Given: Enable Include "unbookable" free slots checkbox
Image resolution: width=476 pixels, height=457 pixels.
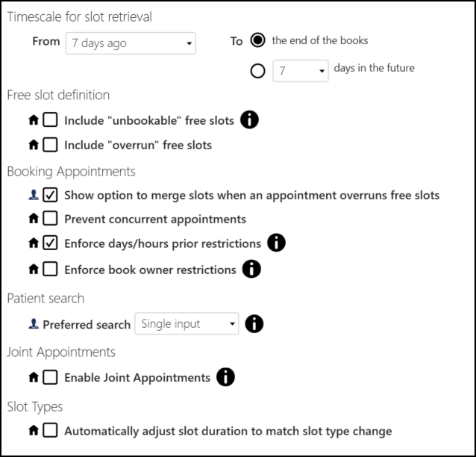Looking at the screenshot, I should pos(50,119).
